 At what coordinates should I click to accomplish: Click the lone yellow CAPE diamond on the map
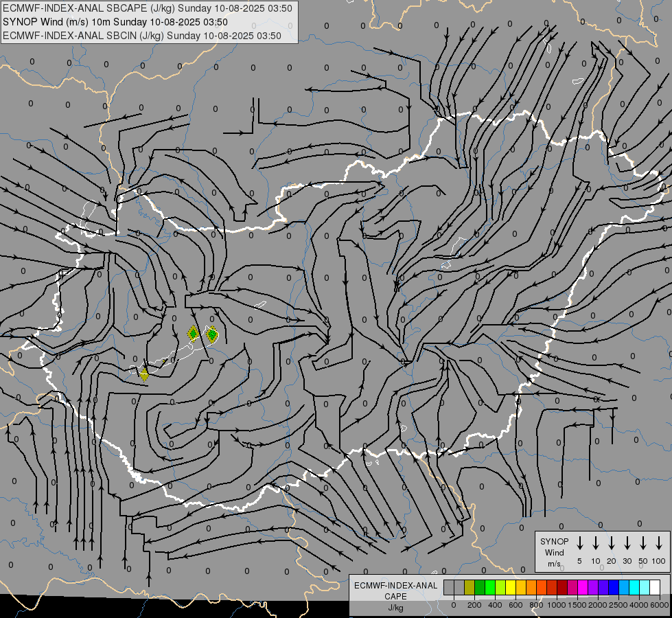pyautogui.click(x=144, y=374)
